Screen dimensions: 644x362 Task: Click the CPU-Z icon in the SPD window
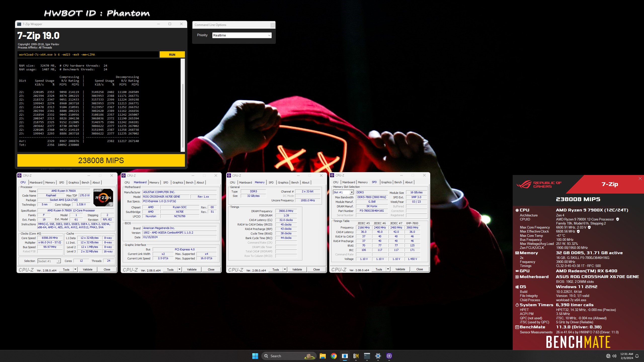coord(332,175)
